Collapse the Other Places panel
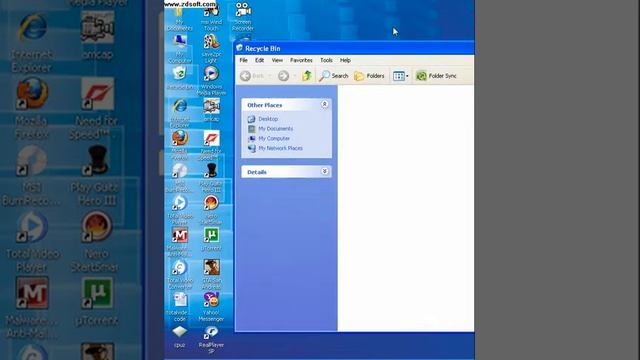The height and width of the screenshot is (360, 640). (x=324, y=104)
